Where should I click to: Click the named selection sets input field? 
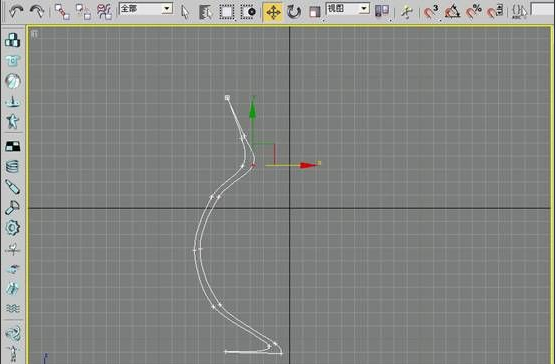[x=543, y=9]
